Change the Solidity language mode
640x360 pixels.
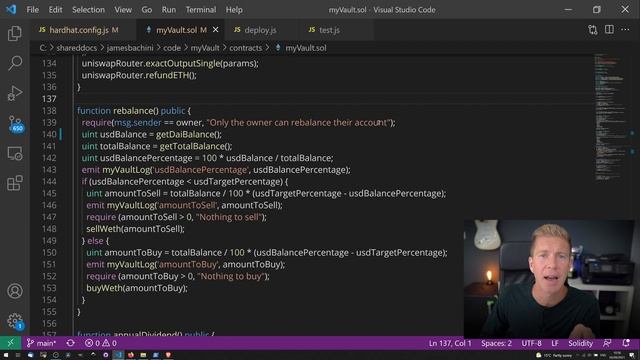tap(580, 343)
